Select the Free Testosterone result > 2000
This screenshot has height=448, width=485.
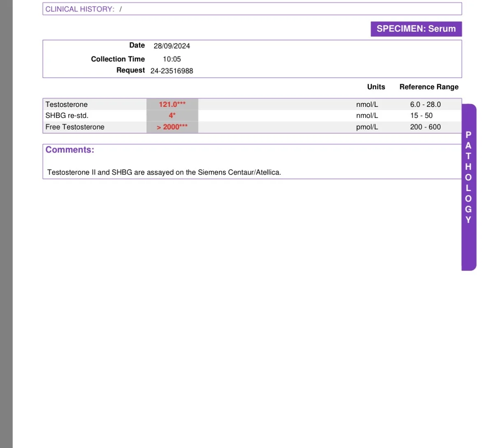coord(172,127)
